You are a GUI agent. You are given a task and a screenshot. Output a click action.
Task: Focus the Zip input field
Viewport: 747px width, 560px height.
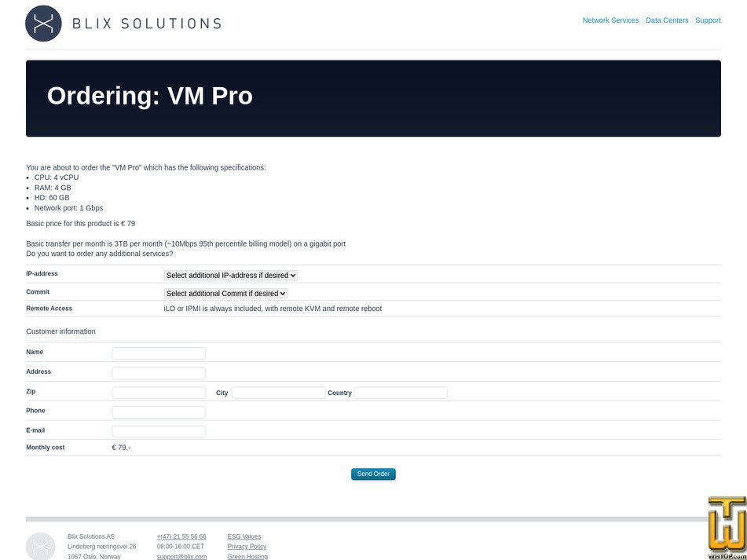(x=159, y=393)
